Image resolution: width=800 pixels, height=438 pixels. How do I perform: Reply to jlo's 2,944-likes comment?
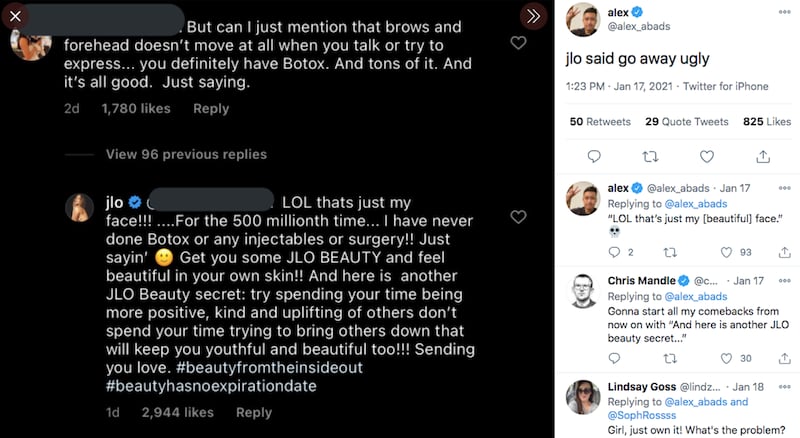pyautogui.click(x=254, y=412)
